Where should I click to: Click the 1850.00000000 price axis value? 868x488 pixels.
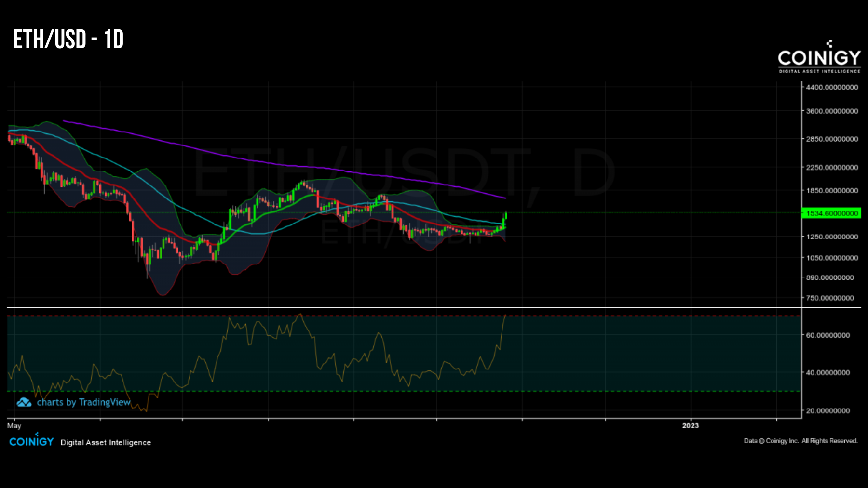832,191
